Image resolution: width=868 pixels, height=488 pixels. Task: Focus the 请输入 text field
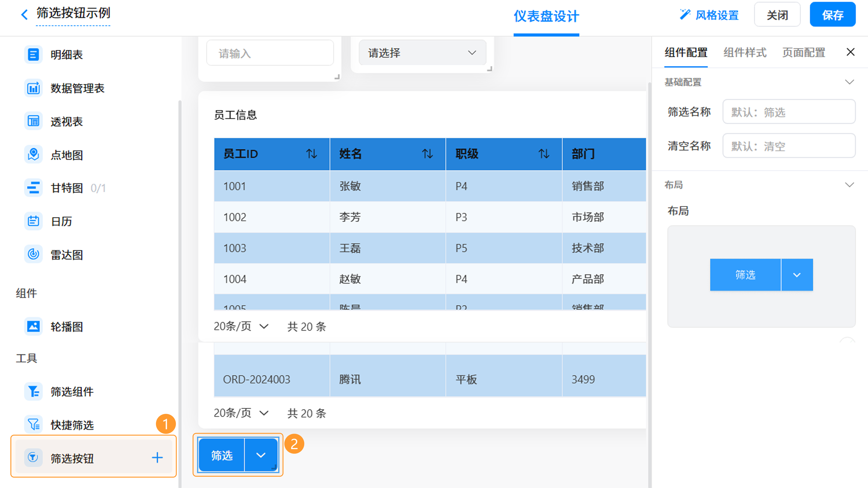coord(270,53)
